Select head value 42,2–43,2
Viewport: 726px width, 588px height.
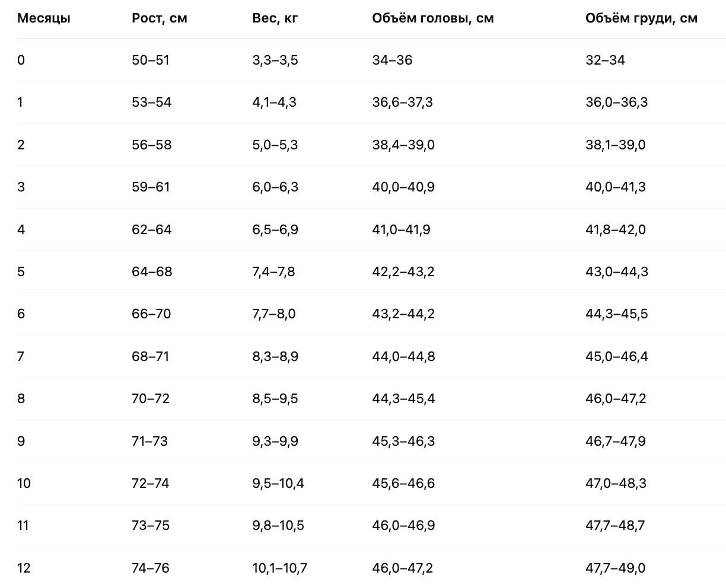tap(403, 271)
